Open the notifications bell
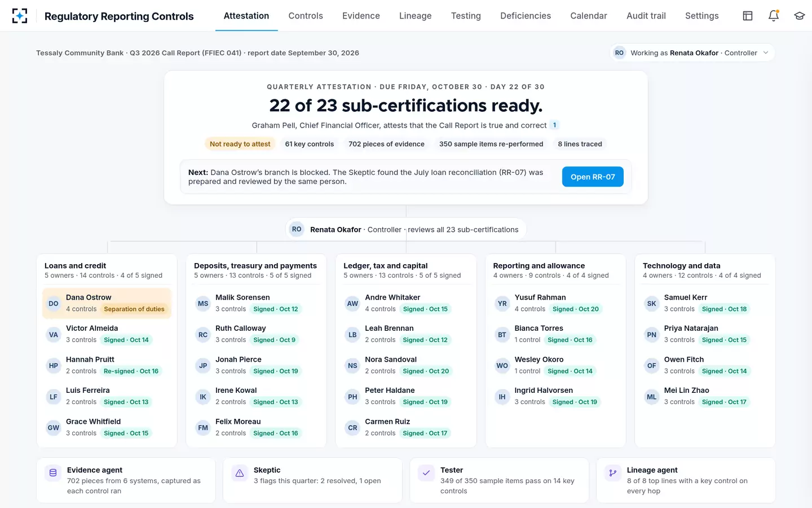 (774, 16)
